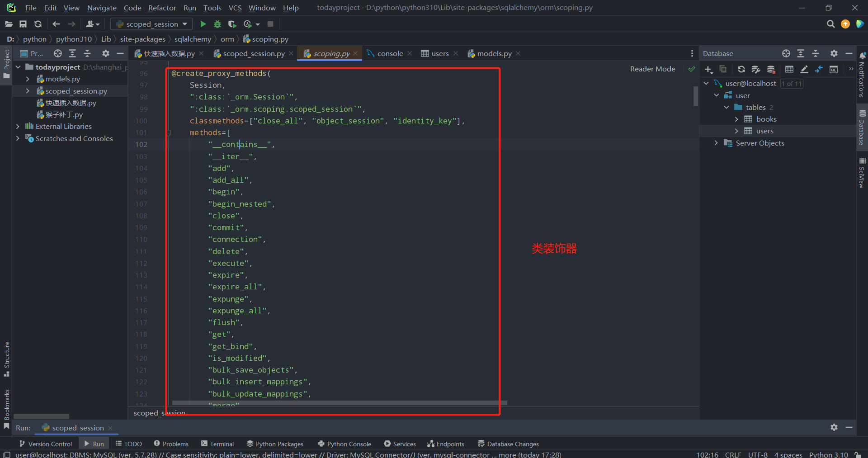The width and height of the screenshot is (868, 458).
Task: Open the Python Console tool window
Action: (344, 444)
